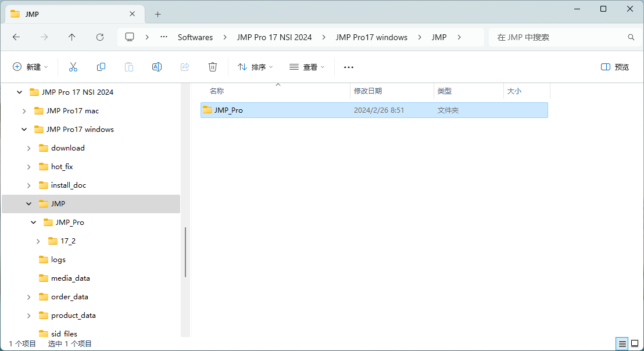
Task: Click the Delete trash icon
Action: coord(213,67)
